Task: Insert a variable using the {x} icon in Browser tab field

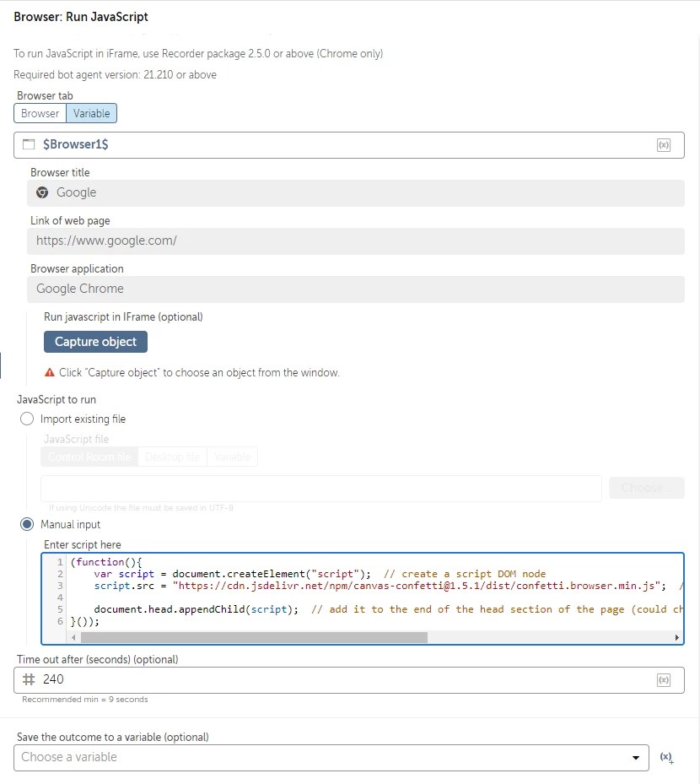Action: pos(664,144)
